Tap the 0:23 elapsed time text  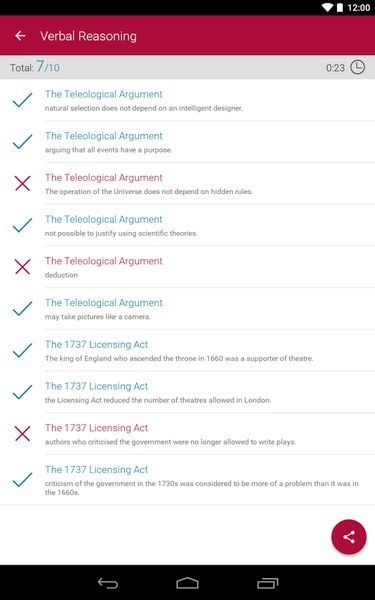[335, 68]
